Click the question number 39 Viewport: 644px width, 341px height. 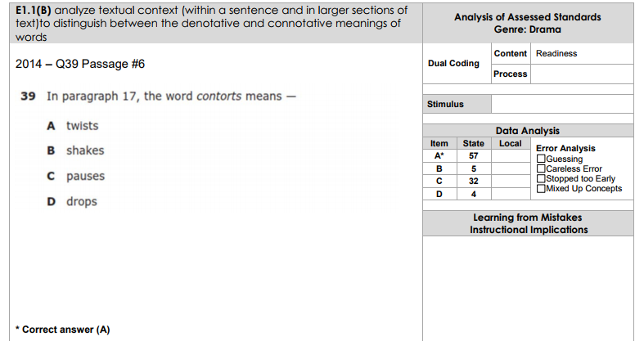(x=28, y=96)
